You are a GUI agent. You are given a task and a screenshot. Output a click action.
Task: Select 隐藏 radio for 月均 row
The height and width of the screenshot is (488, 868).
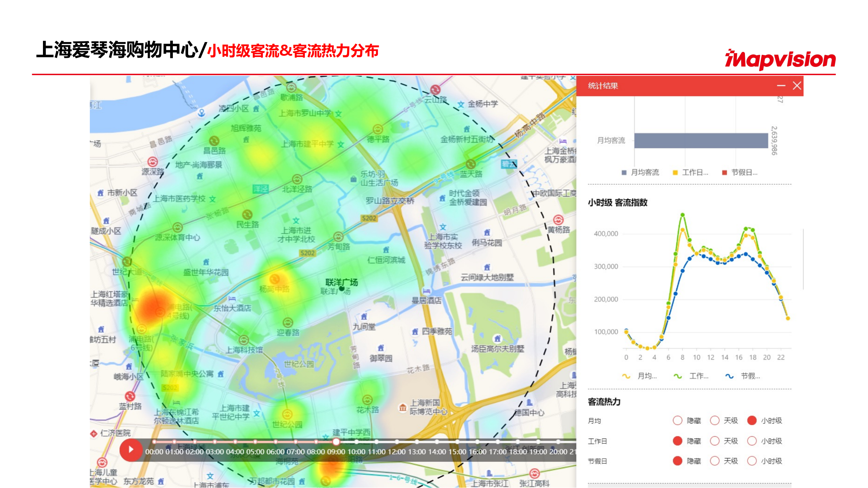point(677,420)
